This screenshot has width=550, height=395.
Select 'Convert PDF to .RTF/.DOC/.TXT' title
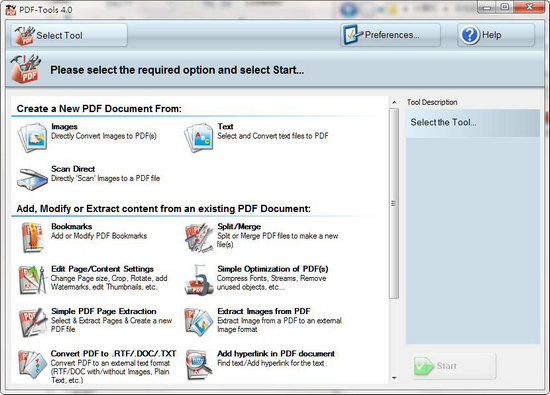(x=114, y=354)
